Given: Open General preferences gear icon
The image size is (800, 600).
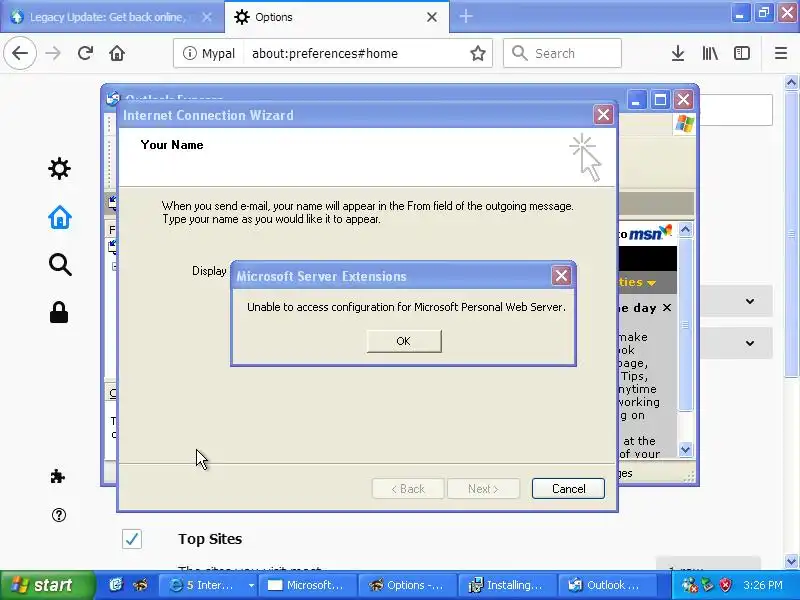Looking at the screenshot, I should [59, 168].
